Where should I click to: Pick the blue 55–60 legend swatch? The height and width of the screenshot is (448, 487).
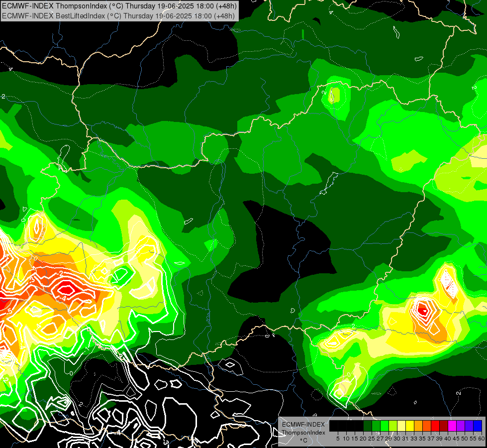[478, 426]
